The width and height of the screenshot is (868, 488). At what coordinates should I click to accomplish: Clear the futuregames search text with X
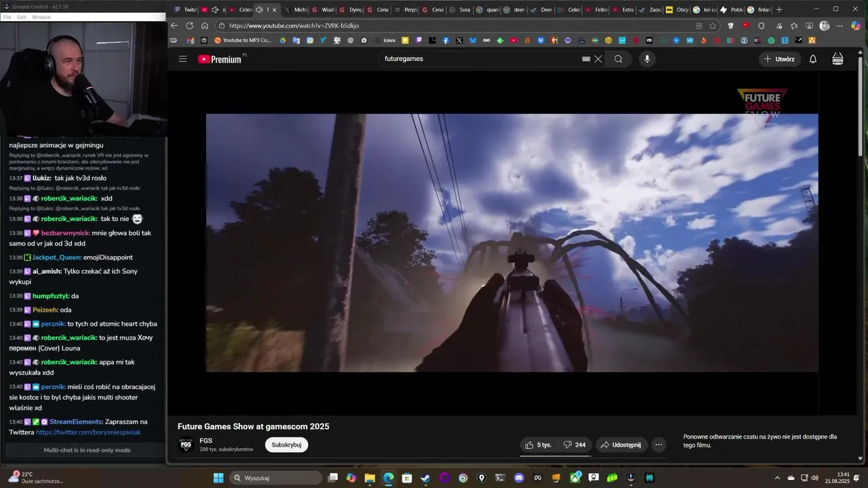point(597,59)
